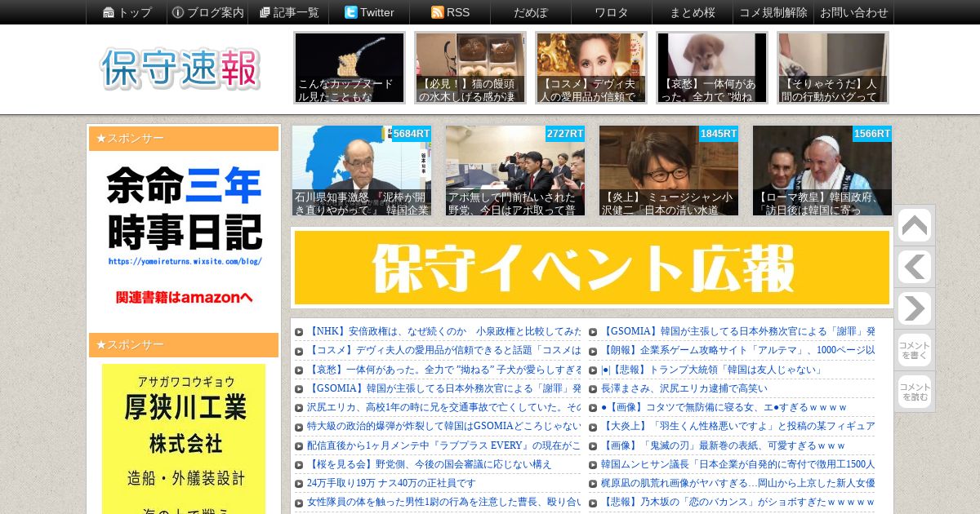Go back with left arrow side button
Image resolution: width=980 pixels, height=514 pixels.
point(915,268)
